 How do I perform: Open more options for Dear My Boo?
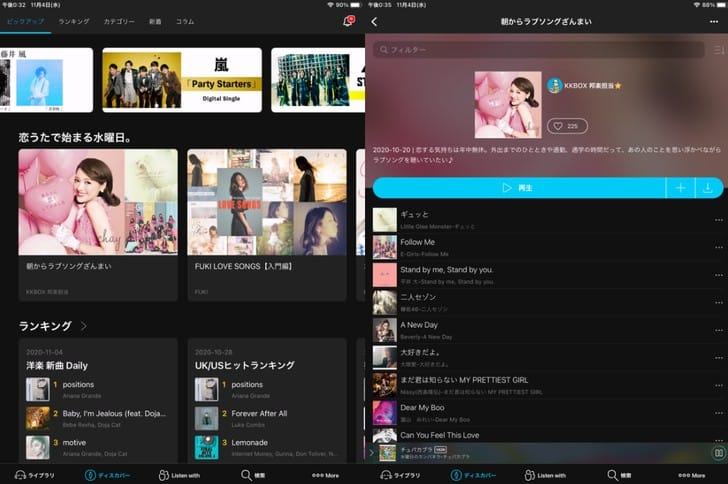(x=718, y=413)
